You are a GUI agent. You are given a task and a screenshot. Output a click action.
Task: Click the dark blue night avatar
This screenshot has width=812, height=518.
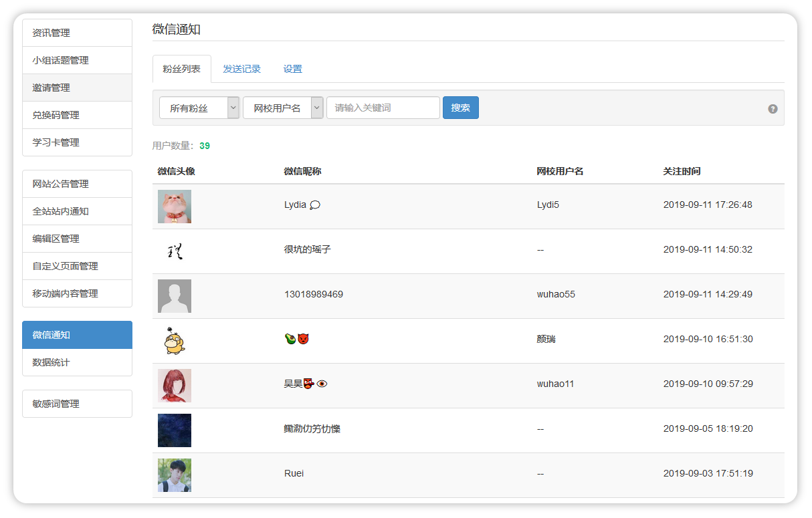tap(175, 430)
